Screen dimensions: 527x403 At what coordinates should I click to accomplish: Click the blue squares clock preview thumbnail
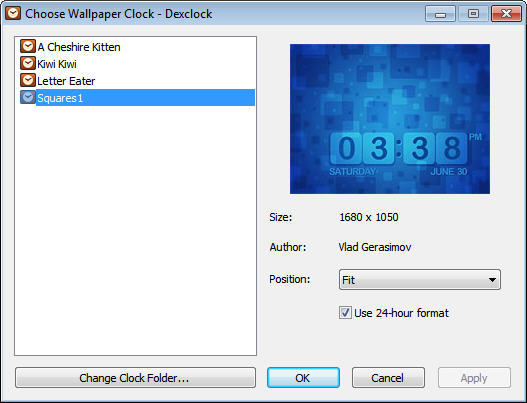point(390,119)
